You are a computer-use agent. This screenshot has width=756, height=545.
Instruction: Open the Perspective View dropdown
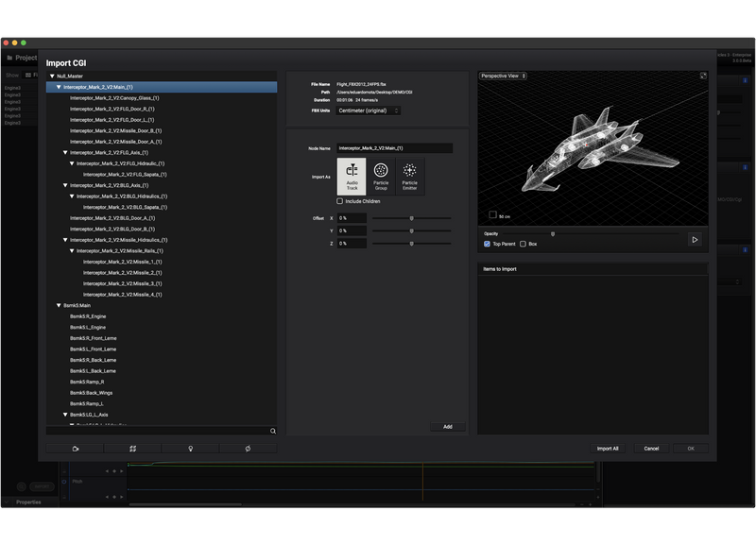click(503, 76)
